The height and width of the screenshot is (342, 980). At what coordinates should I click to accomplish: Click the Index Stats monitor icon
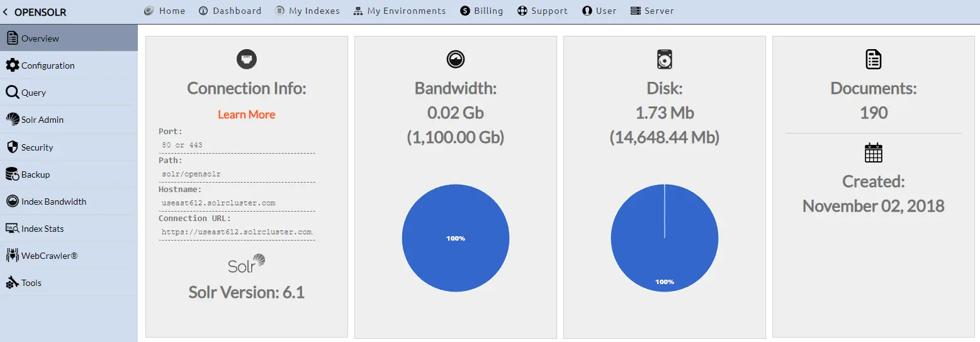click(12, 229)
